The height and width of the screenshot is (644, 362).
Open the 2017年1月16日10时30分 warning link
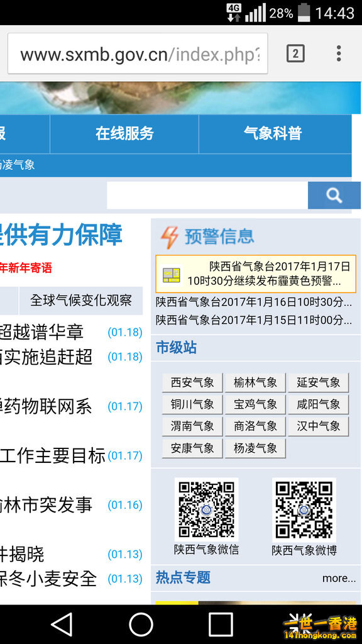coord(254,303)
